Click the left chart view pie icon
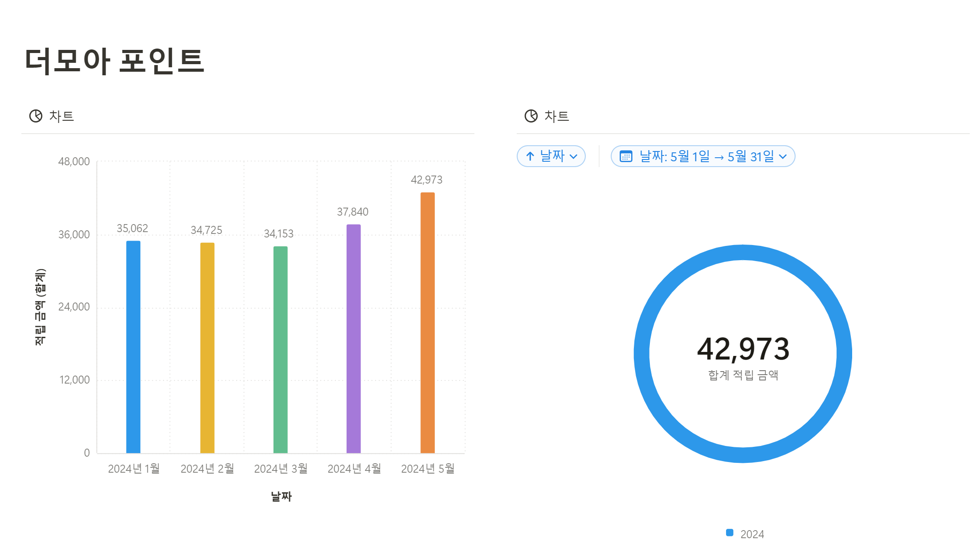 [36, 116]
